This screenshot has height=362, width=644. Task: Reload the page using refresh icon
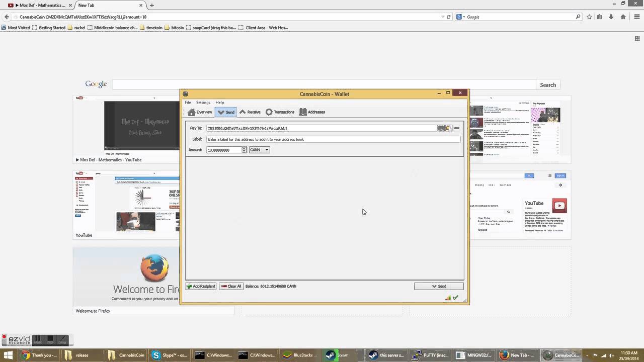(x=449, y=17)
